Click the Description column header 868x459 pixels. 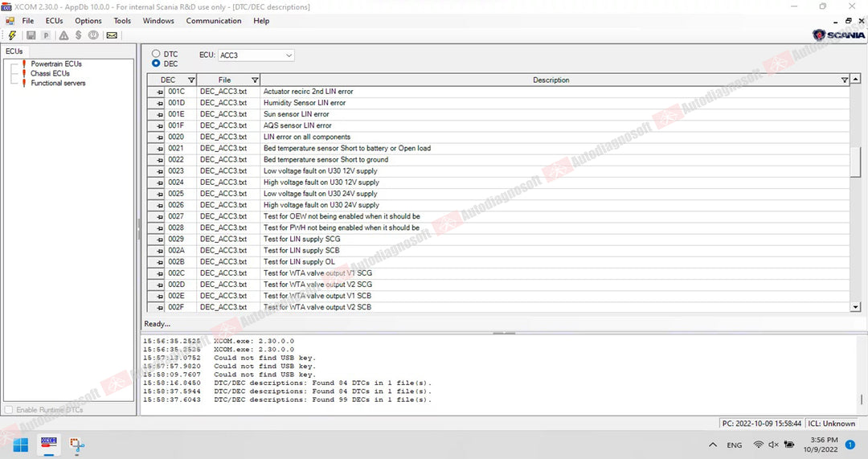click(x=551, y=80)
